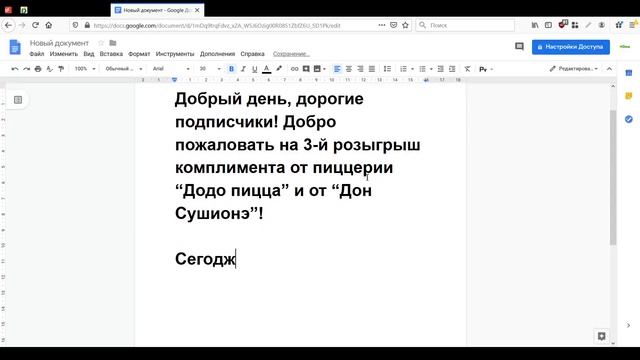Image resolution: width=640 pixels, height=360 pixels.
Task: Click the browser search field Поиск
Action: (x=465, y=25)
